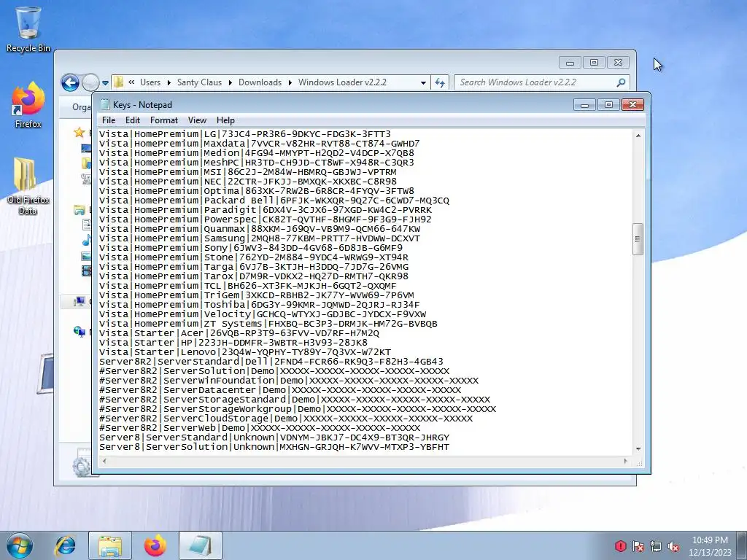Open the red shield security tray icon

coord(620,546)
